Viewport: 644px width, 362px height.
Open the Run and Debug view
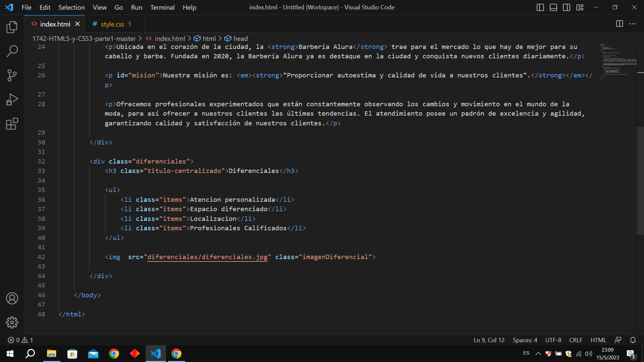click(x=12, y=100)
